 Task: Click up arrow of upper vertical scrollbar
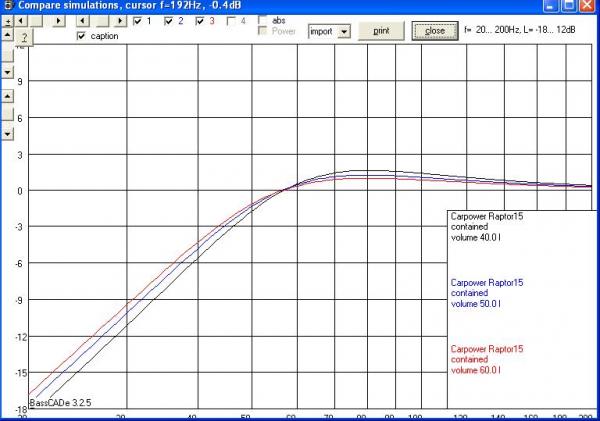pyautogui.click(x=7, y=34)
